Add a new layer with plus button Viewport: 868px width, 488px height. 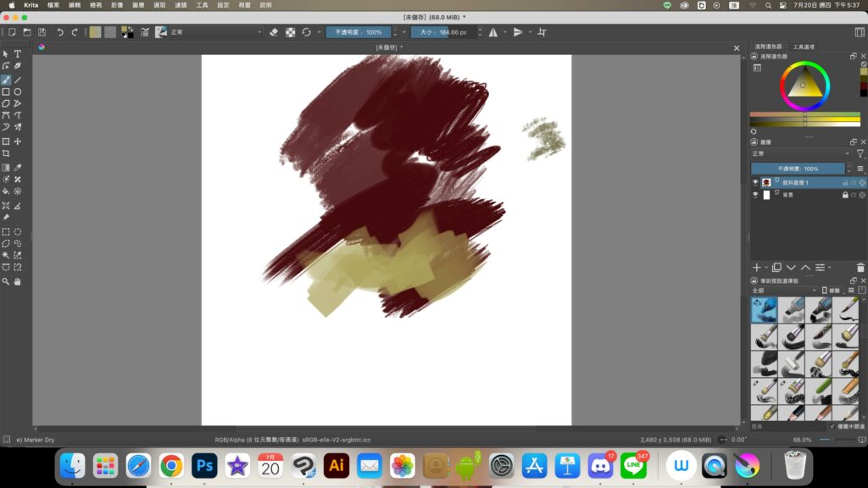pos(756,268)
